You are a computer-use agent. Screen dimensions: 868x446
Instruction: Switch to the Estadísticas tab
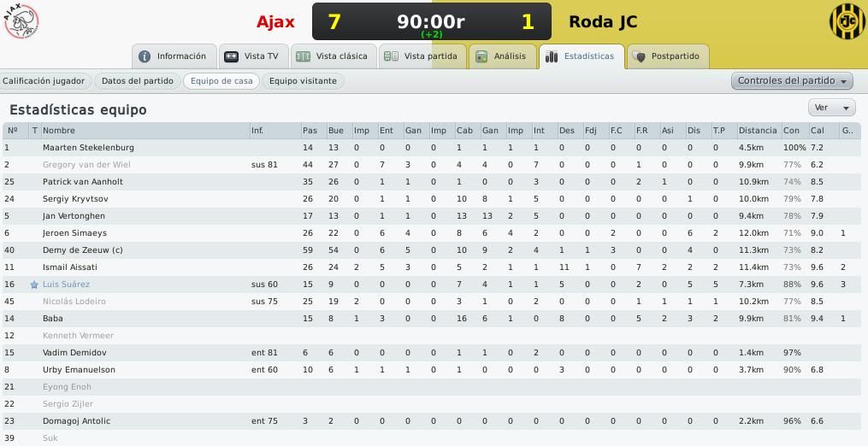coord(582,56)
